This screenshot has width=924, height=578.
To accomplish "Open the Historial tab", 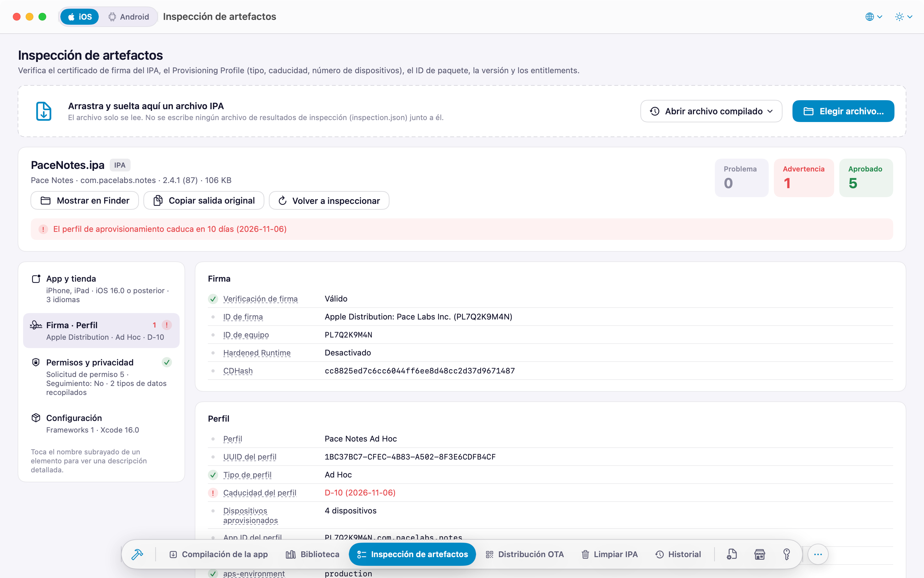I will pyautogui.click(x=678, y=554).
